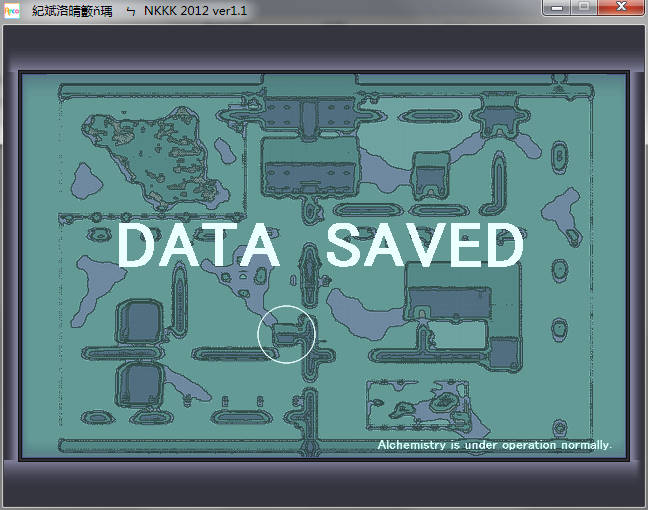
Task: Maximize the NKKK 2012 game window
Action: tap(583, 8)
